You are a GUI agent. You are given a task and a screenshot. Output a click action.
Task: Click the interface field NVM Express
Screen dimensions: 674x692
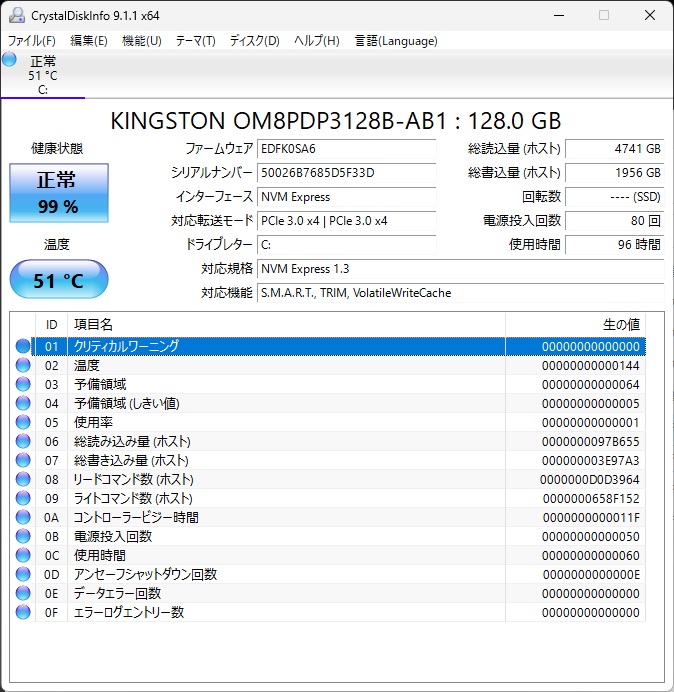(346, 197)
